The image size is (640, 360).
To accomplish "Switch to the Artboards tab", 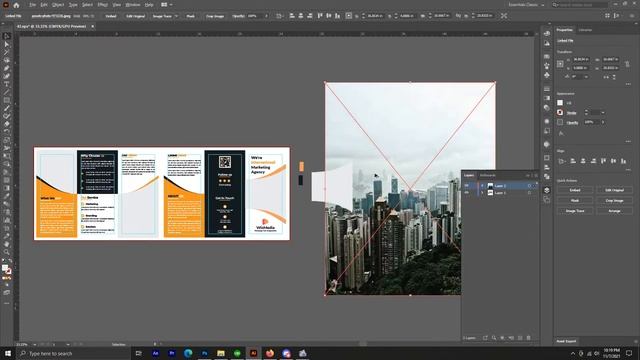I will point(487,175).
